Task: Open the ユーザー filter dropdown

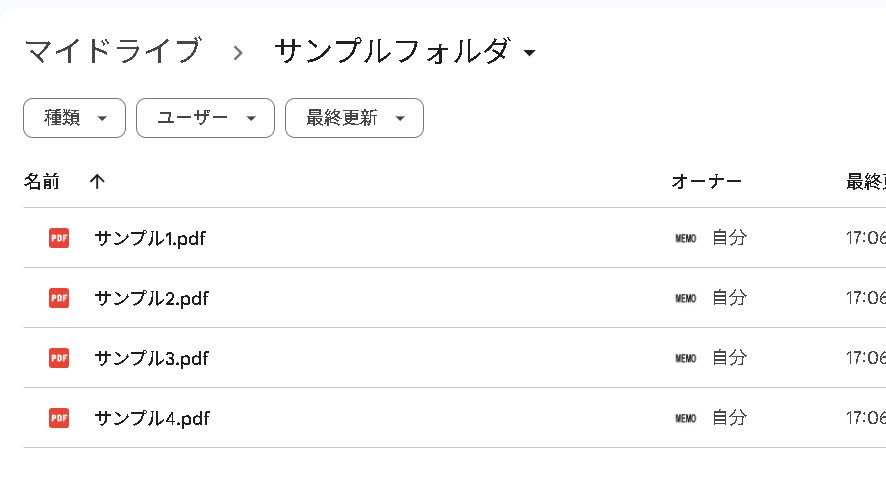Action: [x=205, y=118]
